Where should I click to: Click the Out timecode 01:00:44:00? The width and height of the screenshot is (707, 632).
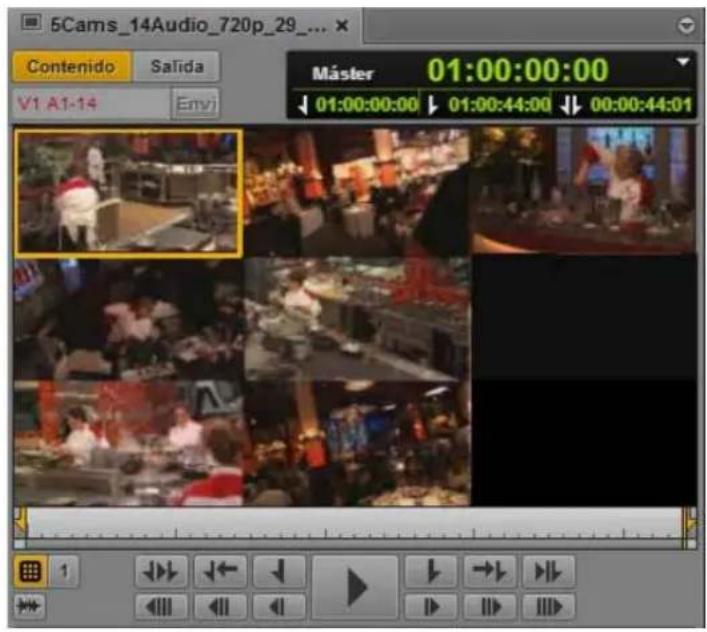(x=499, y=105)
